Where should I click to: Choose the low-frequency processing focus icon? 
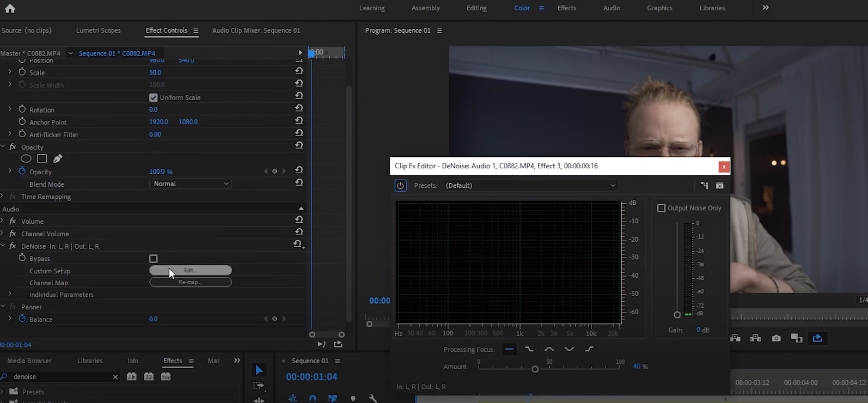[x=529, y=349]
